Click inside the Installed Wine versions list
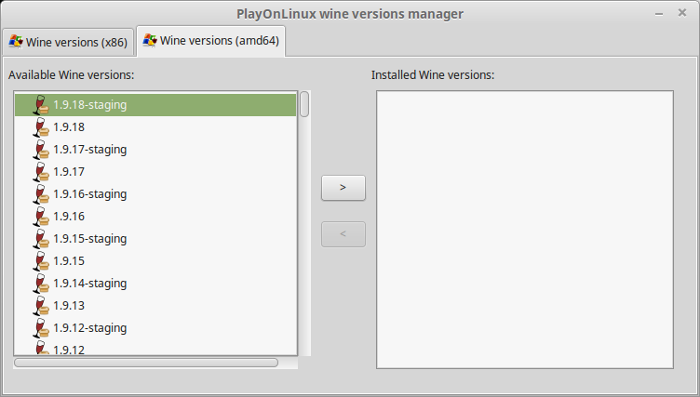This screenshot has height=397, width=700. tap(525, 230)
